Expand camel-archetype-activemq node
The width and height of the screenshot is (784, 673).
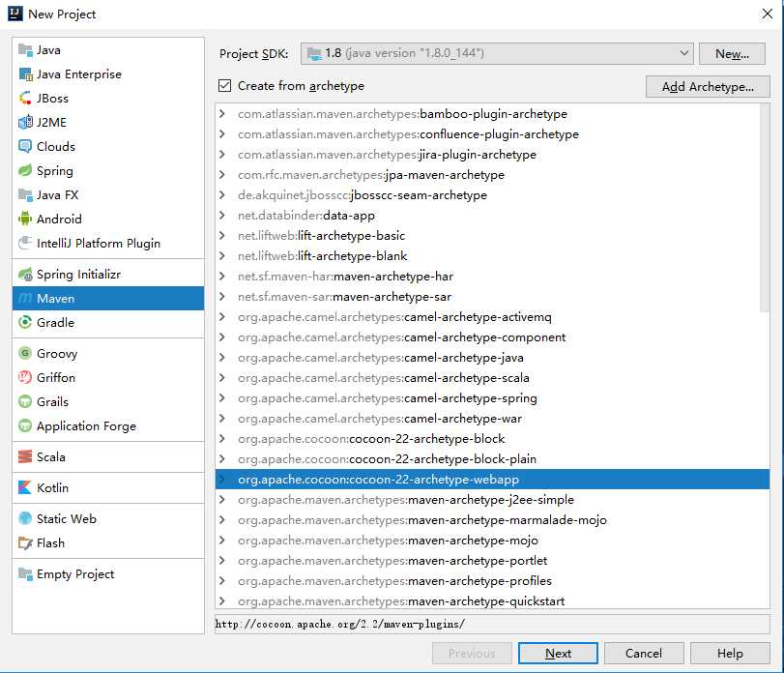[222, 316]
